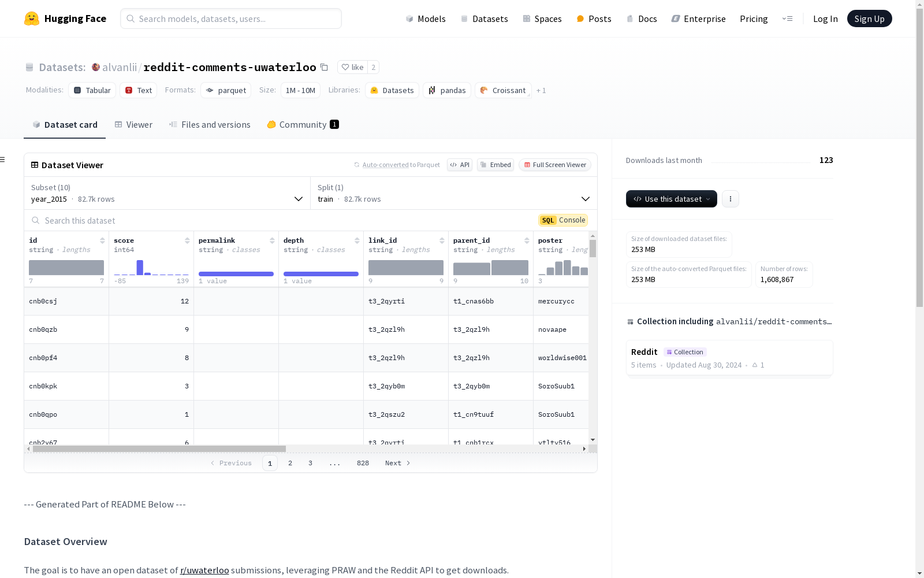Go to Posts in the navigation
This screenshot has height=578, width=924.
(594, 18)
